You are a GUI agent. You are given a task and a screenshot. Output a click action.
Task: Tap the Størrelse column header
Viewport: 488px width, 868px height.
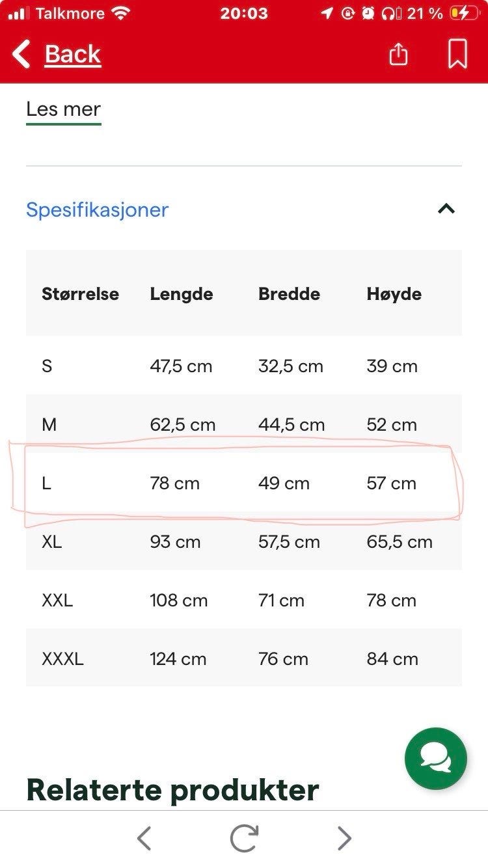pos(80,294)
